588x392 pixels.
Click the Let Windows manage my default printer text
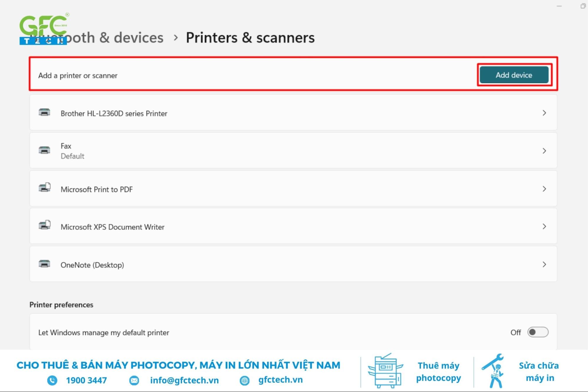coord(104,333)
